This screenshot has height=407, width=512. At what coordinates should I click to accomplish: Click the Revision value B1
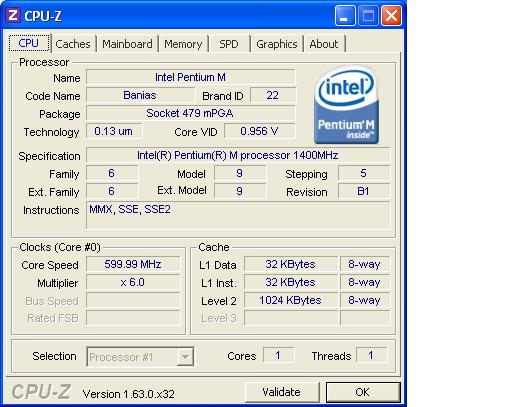(364, 191)
